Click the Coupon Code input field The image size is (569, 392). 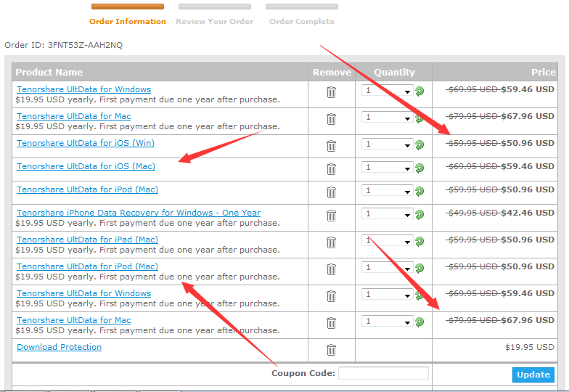383,373
